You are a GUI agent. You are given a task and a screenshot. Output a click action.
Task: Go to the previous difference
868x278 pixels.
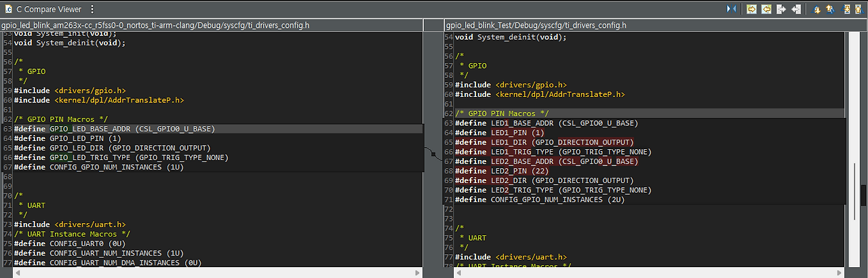pyautogui.click(x=830, y=9)
